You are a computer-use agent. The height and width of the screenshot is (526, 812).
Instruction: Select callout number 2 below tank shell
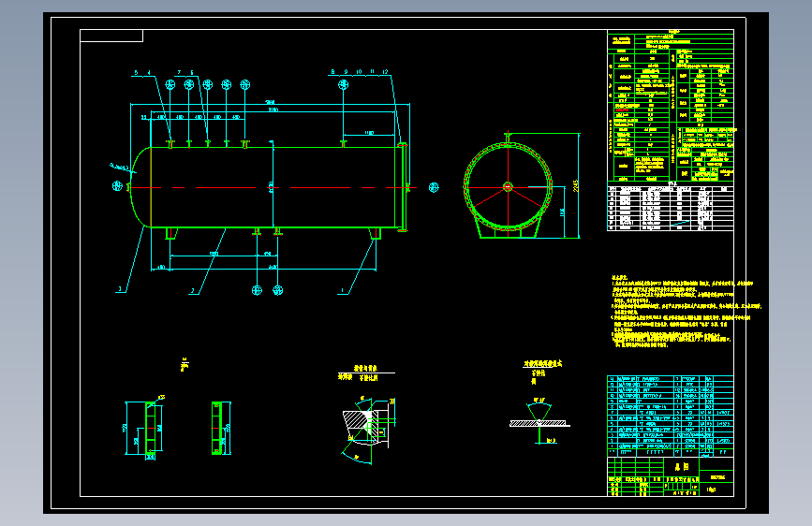point(193,291)
